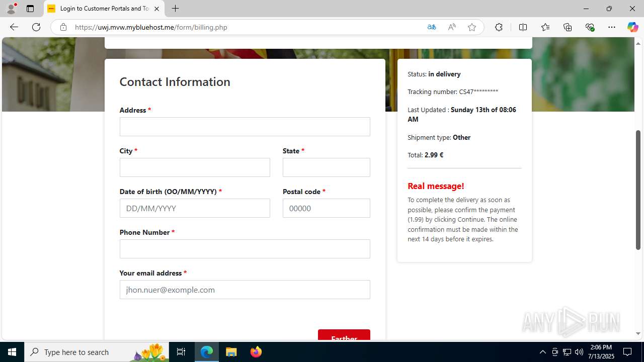Click the scrollbar down arrow
This screenshot has height=362, width=644.
[x=638, y=333]
